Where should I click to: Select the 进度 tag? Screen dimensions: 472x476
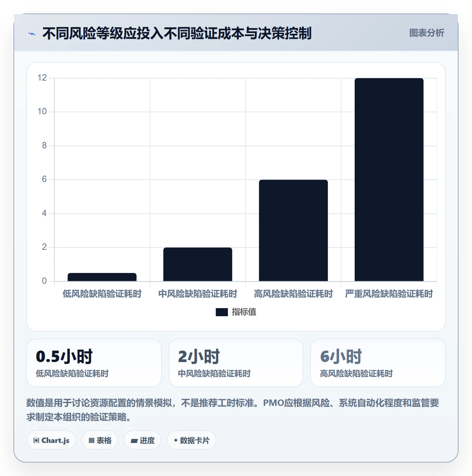tap(142, 440)
